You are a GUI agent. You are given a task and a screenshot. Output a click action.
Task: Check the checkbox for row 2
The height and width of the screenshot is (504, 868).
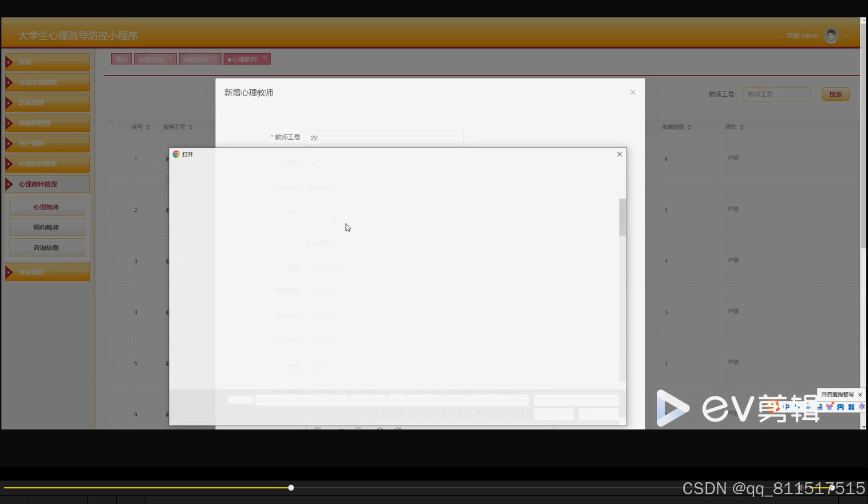coord(112,210)
